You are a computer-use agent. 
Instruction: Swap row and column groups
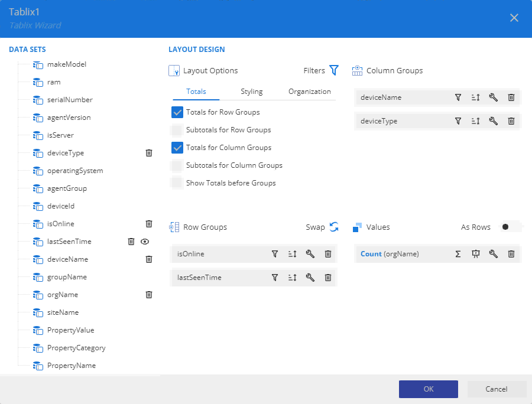[x=334, y=227]
